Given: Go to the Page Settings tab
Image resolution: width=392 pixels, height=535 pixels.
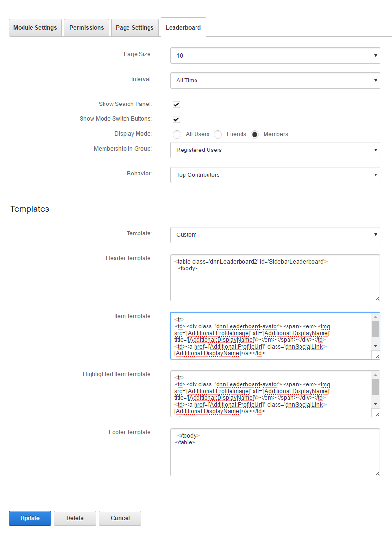Looking at the screenshot, I should [135, 28].
